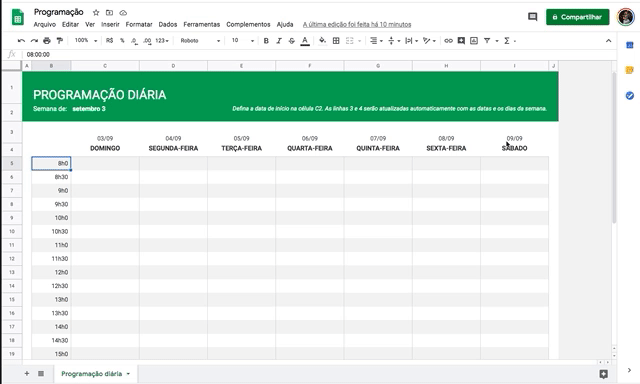Click the Insert link icon
640x384 pixels.
448,40
